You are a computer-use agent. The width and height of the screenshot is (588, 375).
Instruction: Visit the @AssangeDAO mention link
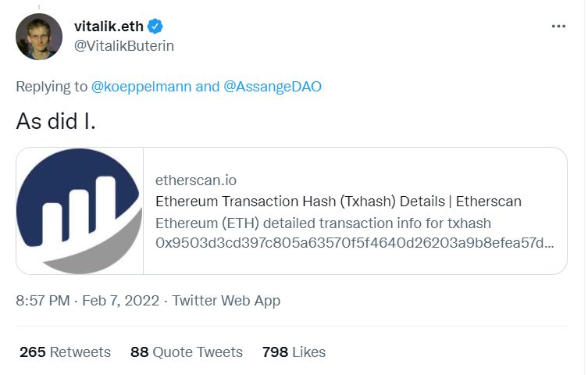(273, 87)
